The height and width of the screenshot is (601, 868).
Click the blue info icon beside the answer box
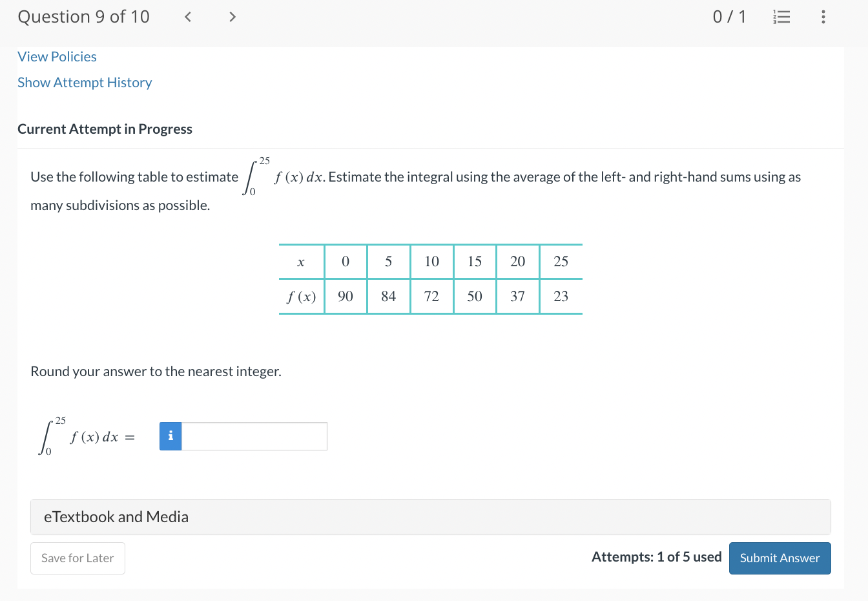[x=170, y=436]
